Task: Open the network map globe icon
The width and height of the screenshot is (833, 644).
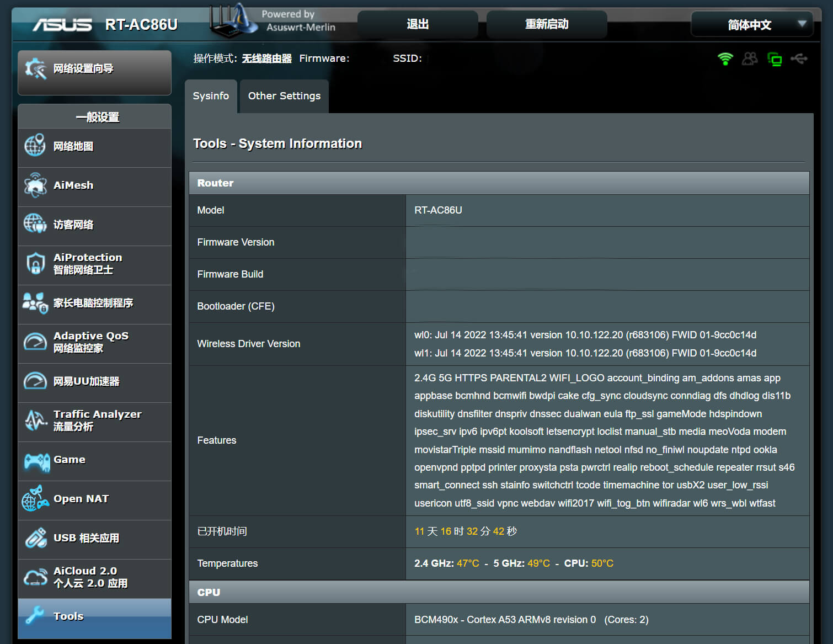Action: click(x=35, y=146)
